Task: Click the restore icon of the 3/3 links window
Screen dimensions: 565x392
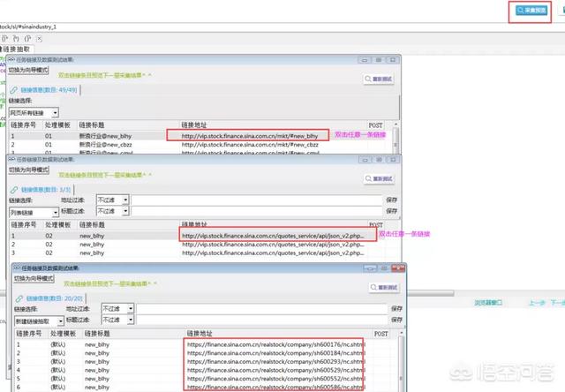Action: pyautogui.click(x=379, y=159)
